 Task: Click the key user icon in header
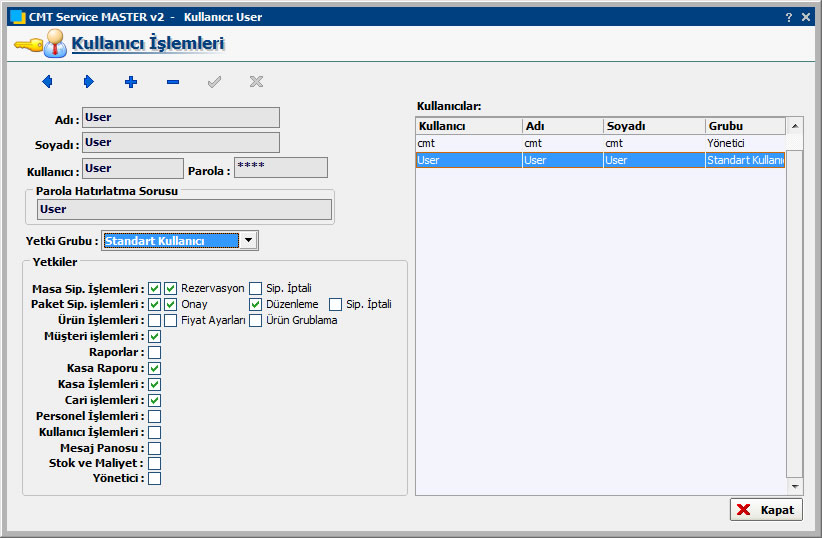tap(40, 43)
